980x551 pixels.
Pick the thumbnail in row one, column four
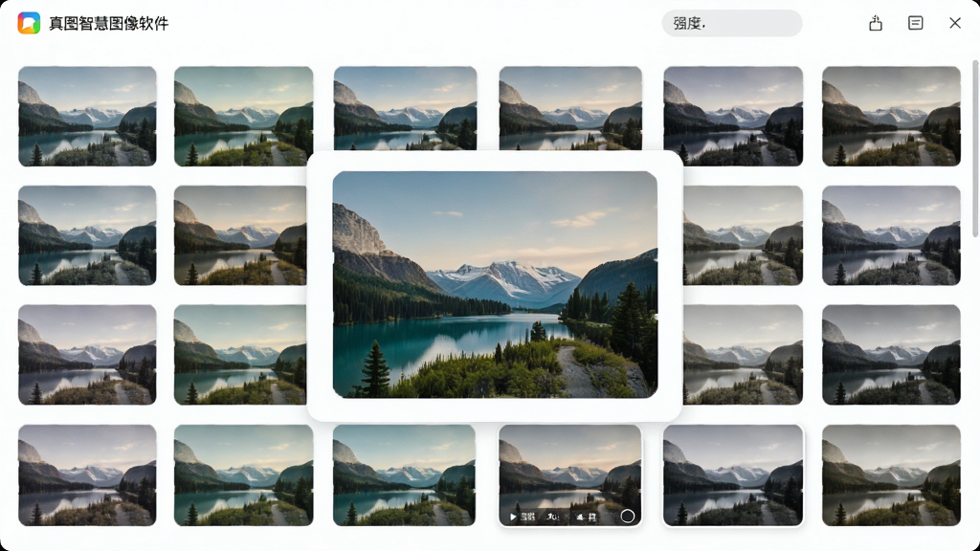pos(570,109)
